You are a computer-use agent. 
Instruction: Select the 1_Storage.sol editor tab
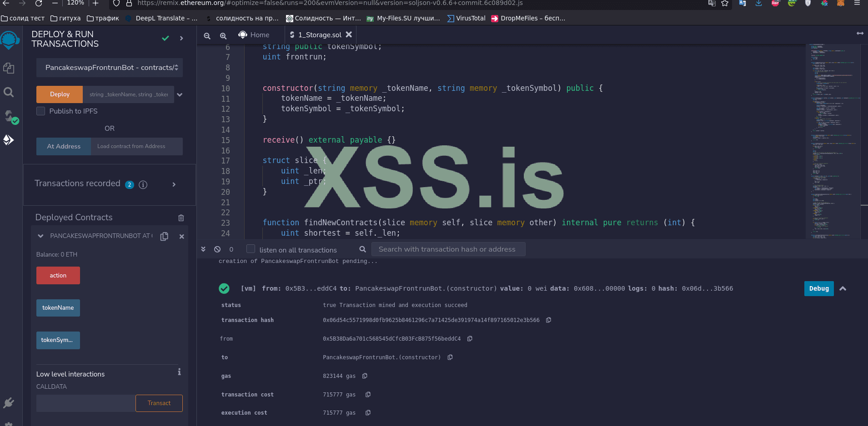319,35
